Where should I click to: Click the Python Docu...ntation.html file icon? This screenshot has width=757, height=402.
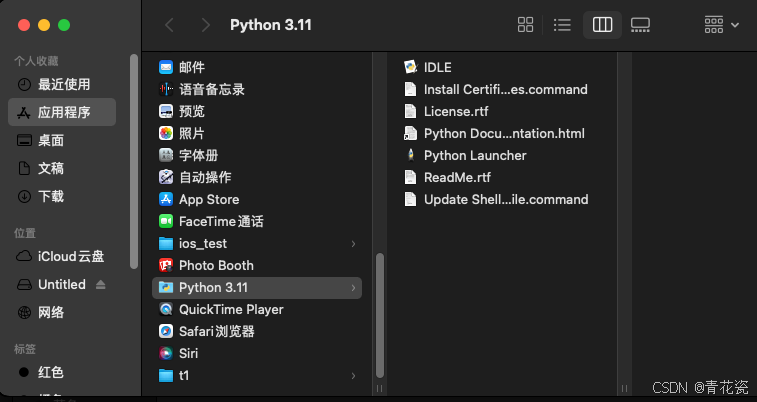(x=410, y=133)
